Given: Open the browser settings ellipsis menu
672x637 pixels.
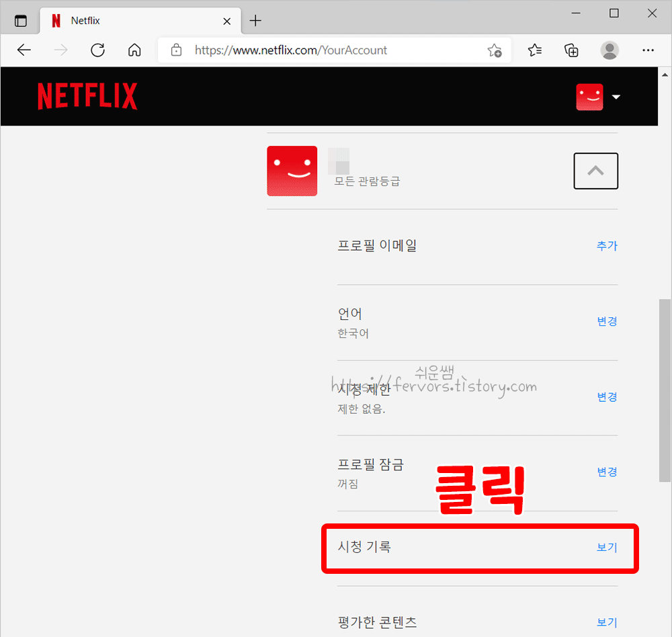Looking at the screenshot, I should coord(648,50).
